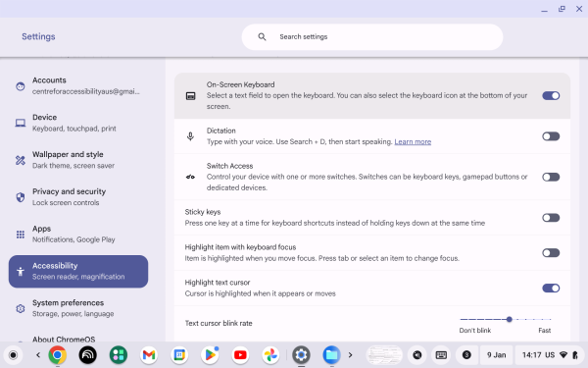Click the Sticky keys description text
This screenshot has height=368, width=588.
[335, 223]
